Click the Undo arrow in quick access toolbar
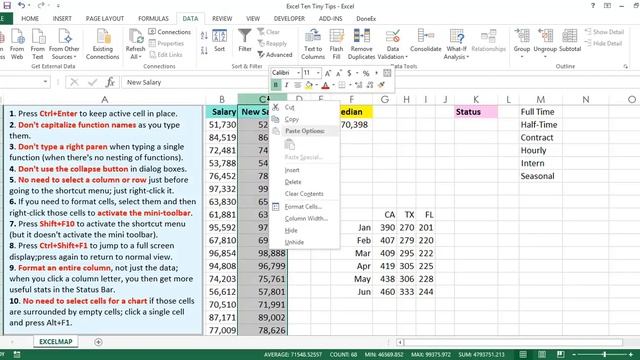Image resolution: width=640 pixels, height=360 pixels. (21, 6)
